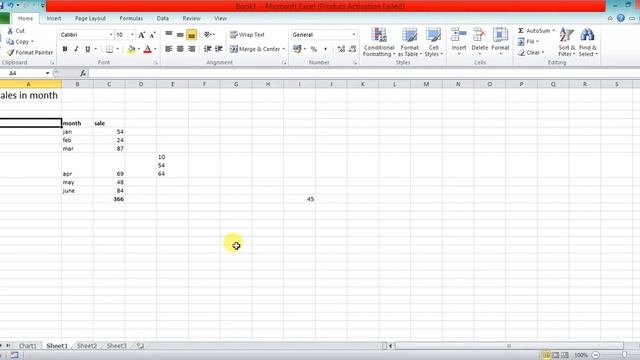The image size is (640, 360).
Task: Open Excel Help question mark
Action: tap(621, 18)
